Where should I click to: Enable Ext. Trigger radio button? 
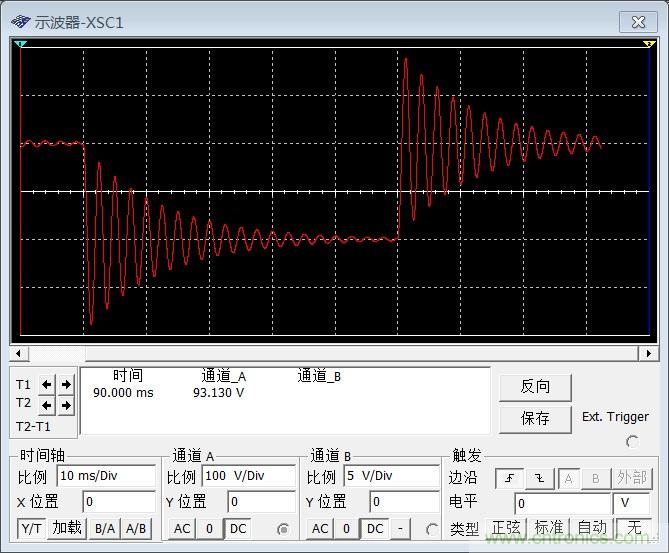(x=632, y=441)
